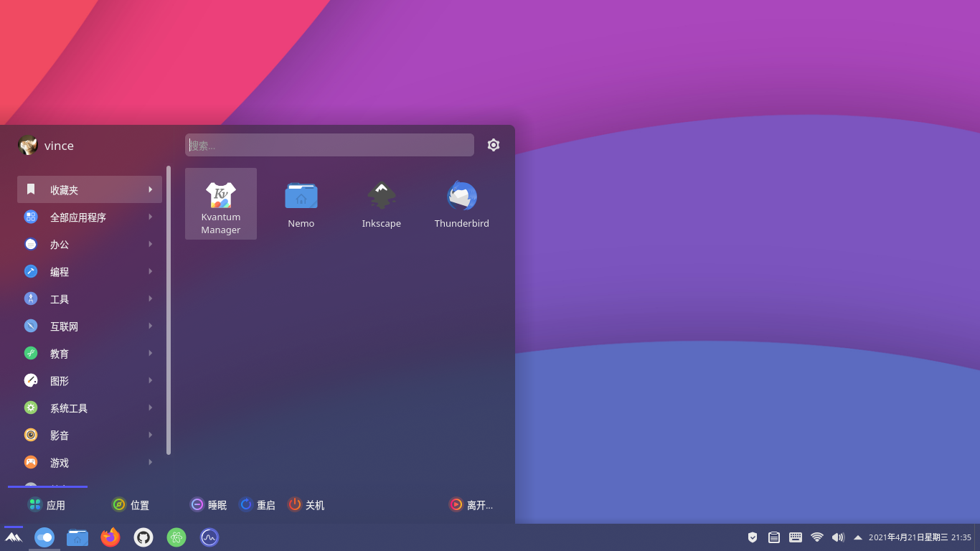Expand 工具 submenu arrow
980x551 pixels.
tap(151, 298)
